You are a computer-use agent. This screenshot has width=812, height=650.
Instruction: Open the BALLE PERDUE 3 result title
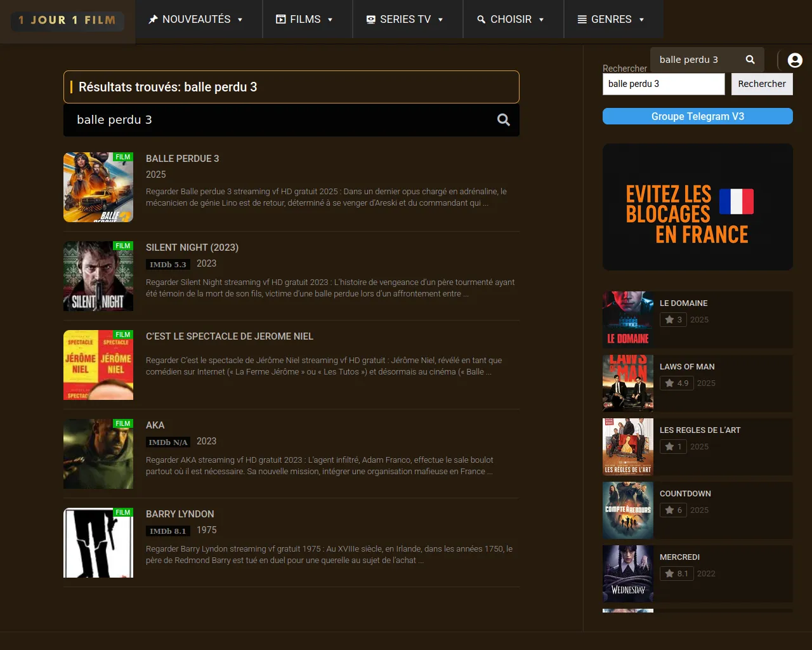pyautogui.click(x=183, y=159)
